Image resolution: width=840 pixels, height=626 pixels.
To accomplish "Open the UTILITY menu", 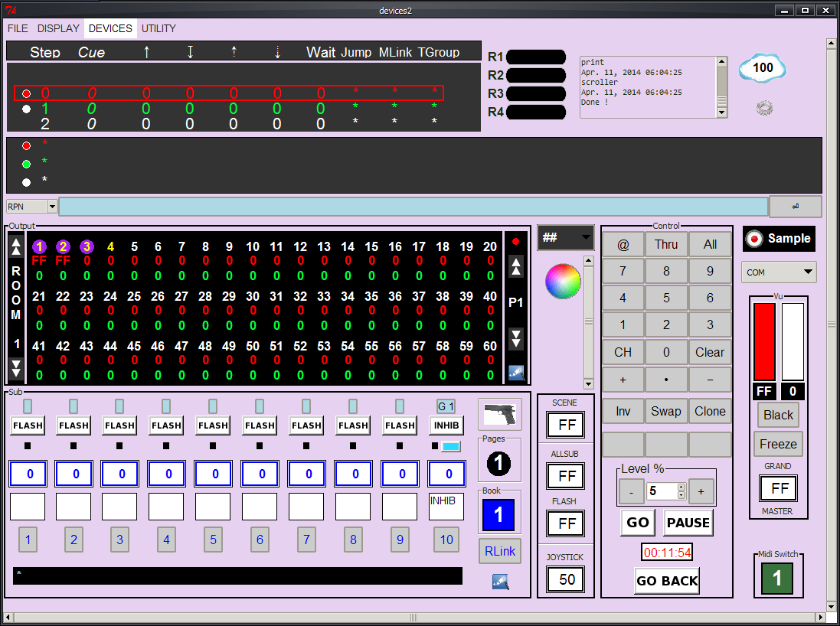I will click(159, 28).
